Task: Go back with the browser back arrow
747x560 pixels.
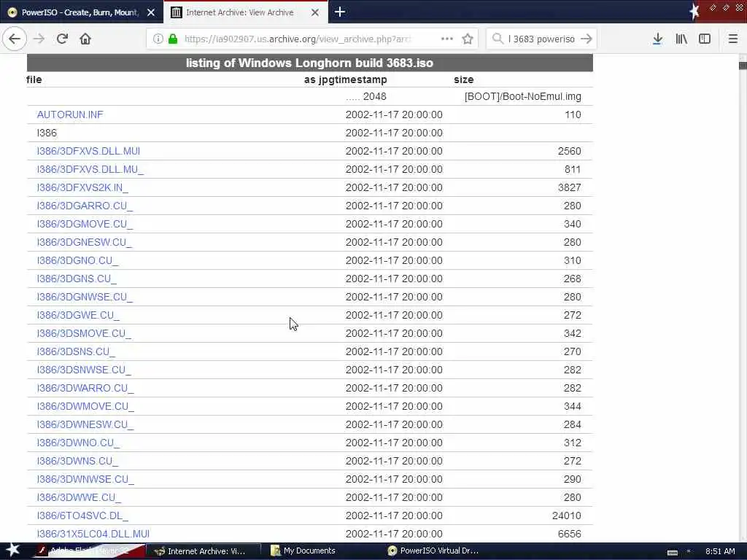Action: 15,39
